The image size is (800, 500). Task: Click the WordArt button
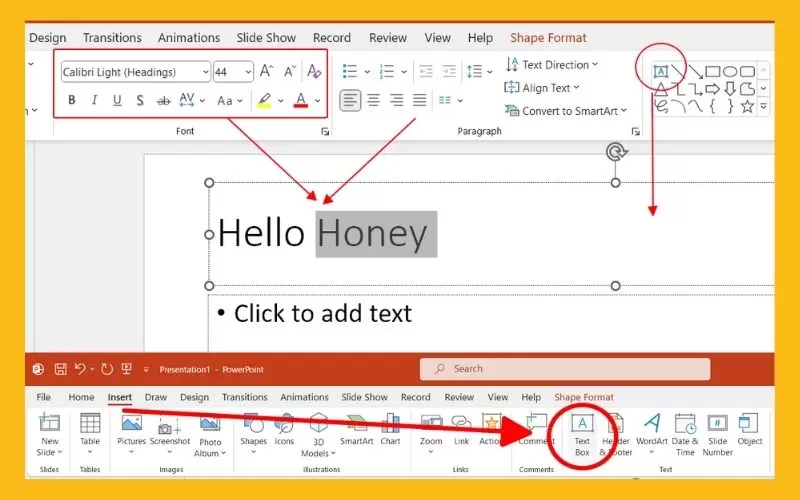(652, 434)
